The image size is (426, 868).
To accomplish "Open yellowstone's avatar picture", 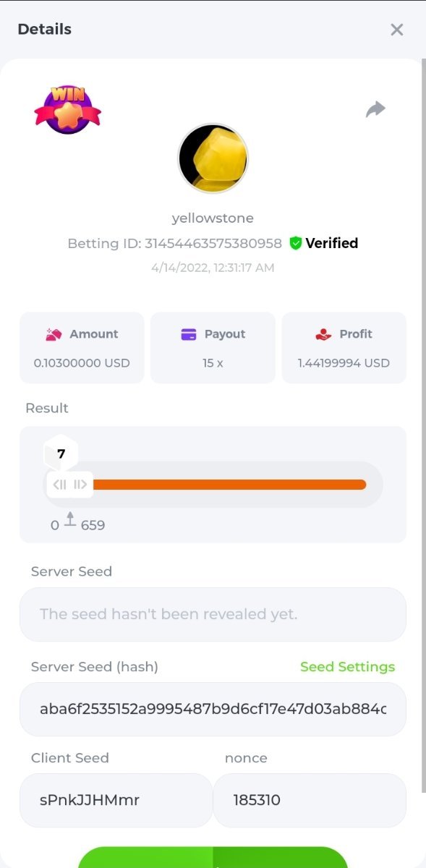I will pos(213,158).
